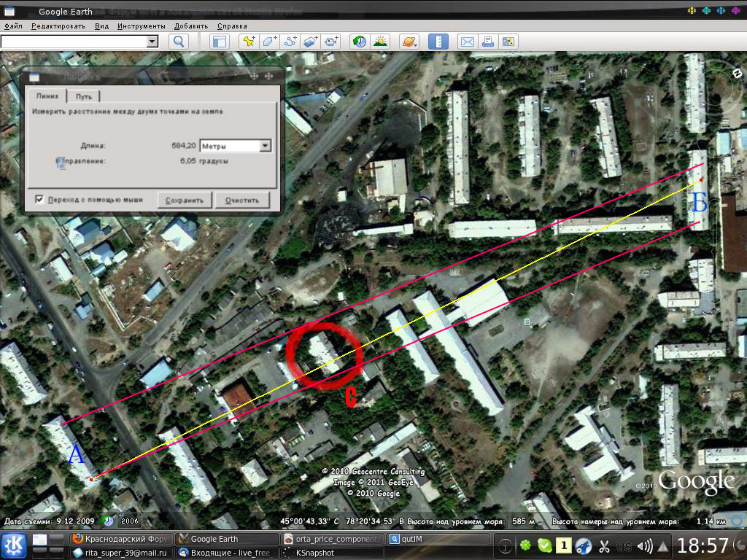Click the 18:57 clock

(x=703, y=545)
